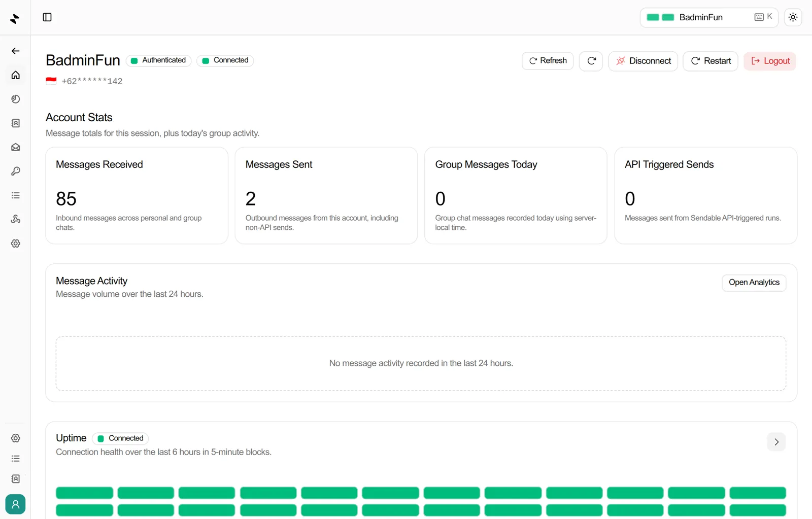Open the webhook icon in the sidebar
Screen dimensions: 812x519
tap(16, 219)
